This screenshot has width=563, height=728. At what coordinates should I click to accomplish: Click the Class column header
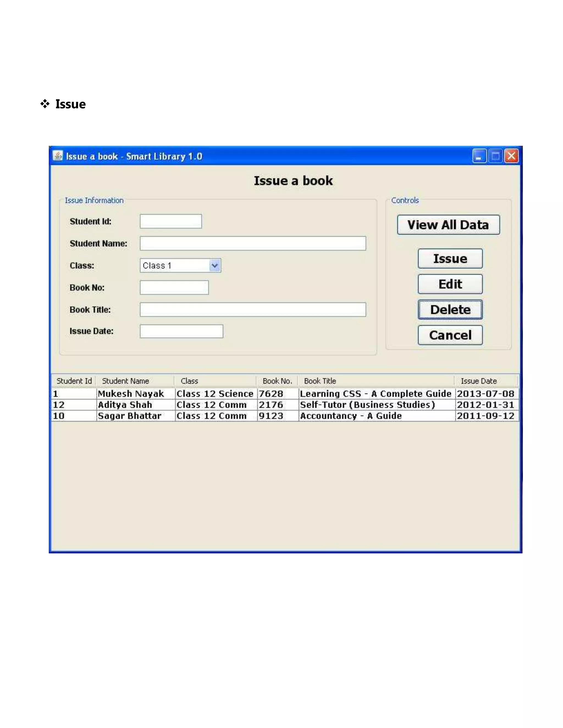coord(216,381)
